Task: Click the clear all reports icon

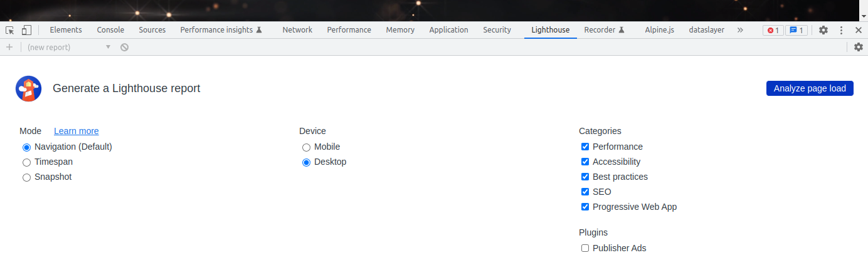Action: coord(125,47)
